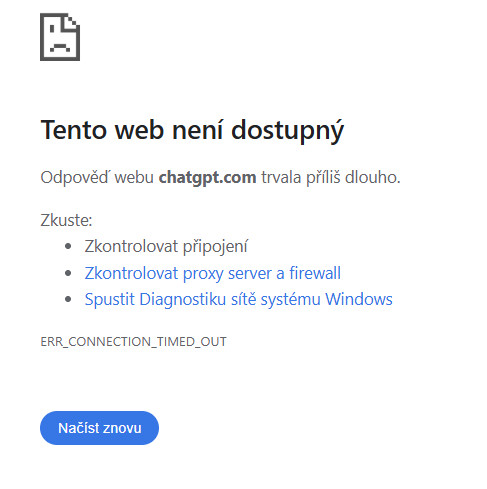Open the Zkontrolovat proxy server a firewall link

213,273
